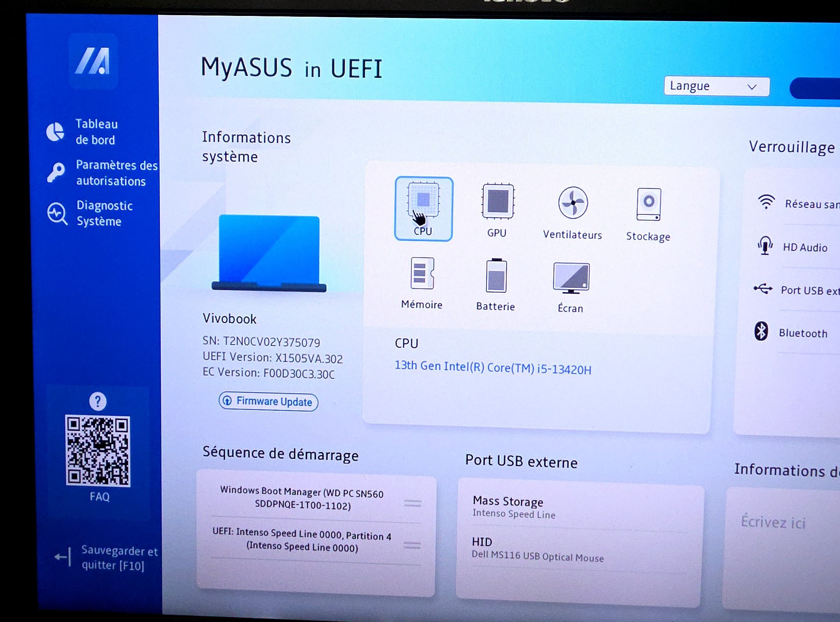The height and width of the screenshot is (622, 840).
Task: Click the blue button next to Langue
Action: [x=815, y=89]
